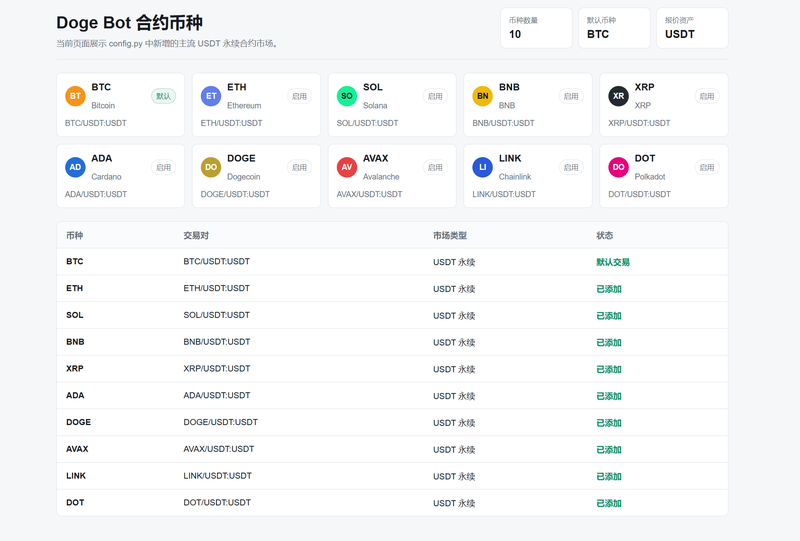Image resolution: width=800 pixels, height=541 pixels.
Task: Click the Ethereum name on ETH card
Action: pos(244,106)
